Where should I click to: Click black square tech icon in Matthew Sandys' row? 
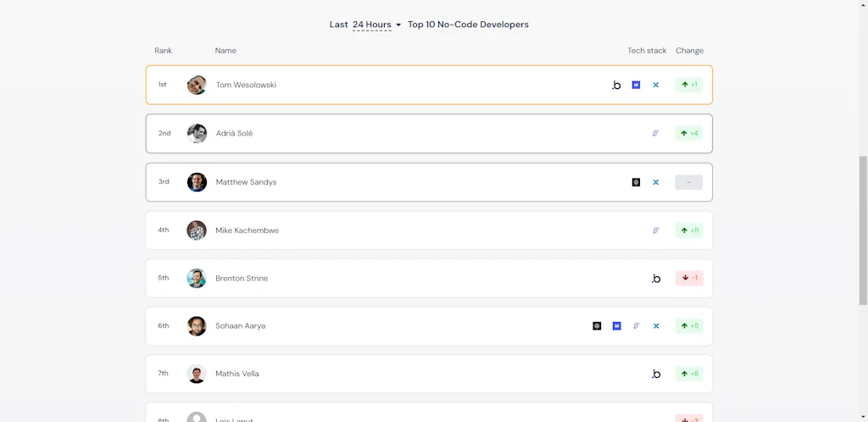[636, 182]
